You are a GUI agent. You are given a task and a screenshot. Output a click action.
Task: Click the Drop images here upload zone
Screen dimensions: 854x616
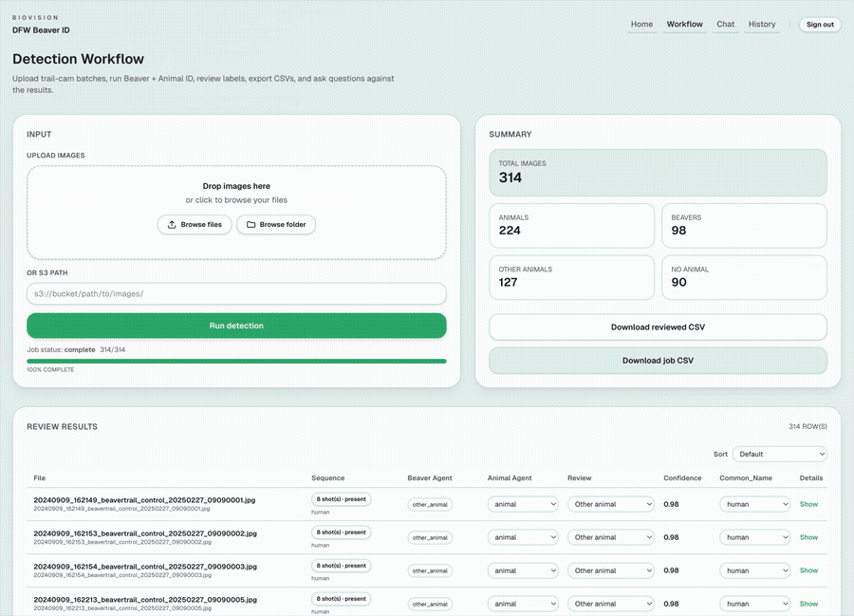coord(236,192)
